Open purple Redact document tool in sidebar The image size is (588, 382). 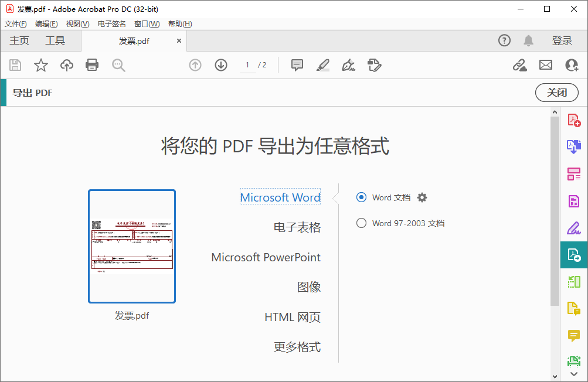pos(574,202)
